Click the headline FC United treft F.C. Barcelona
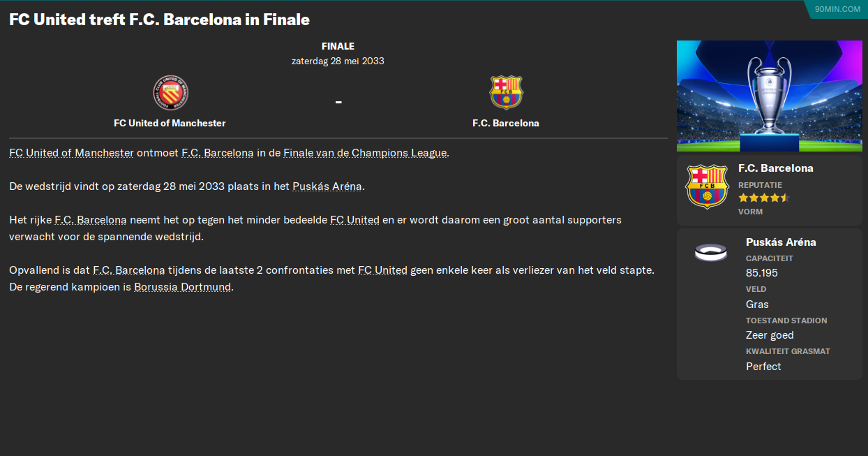 coord(158,20)
